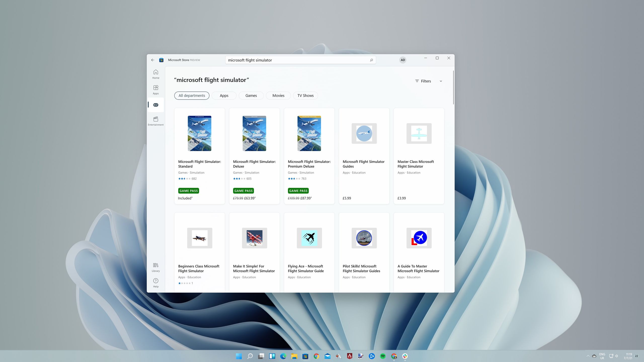Click the results vertical scrollbar
This screenshot has width=644, height=362.
[453, 87]
